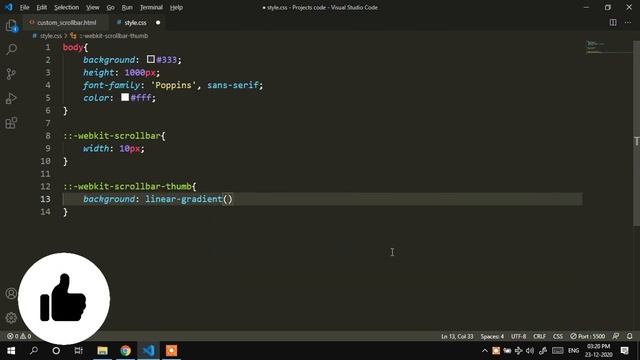Switch to the custom_scrollbar.html tab

click(67, 22)
